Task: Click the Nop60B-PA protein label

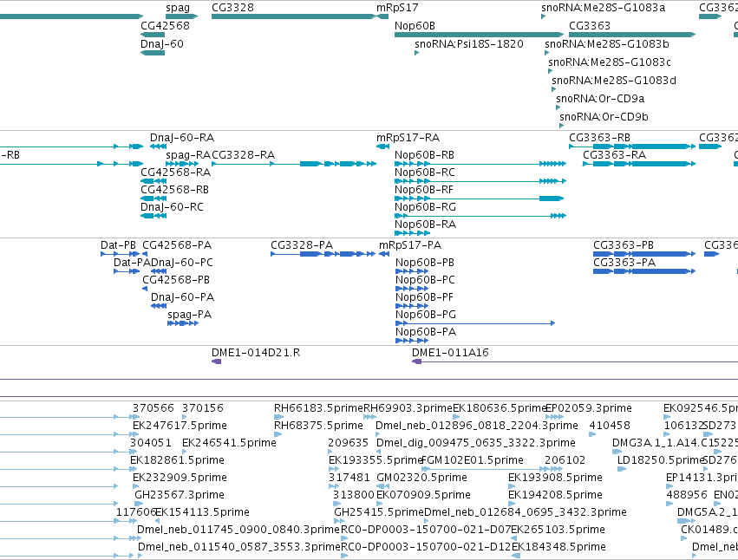Action: (426, 332)
